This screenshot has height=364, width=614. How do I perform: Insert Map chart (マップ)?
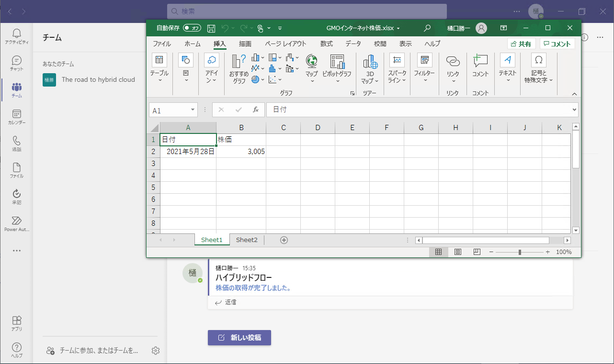tap(312, 67)
